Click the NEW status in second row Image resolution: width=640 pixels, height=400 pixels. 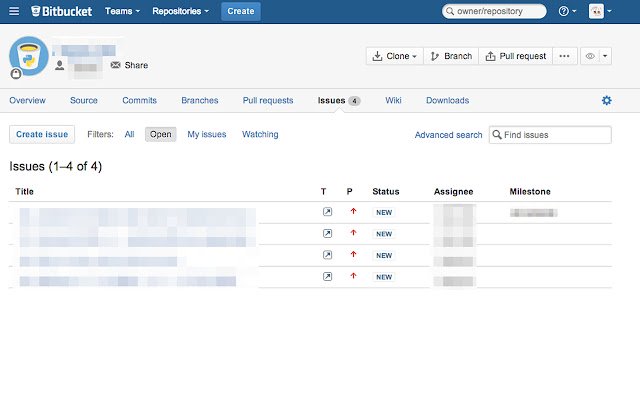[x=384, y=234]
